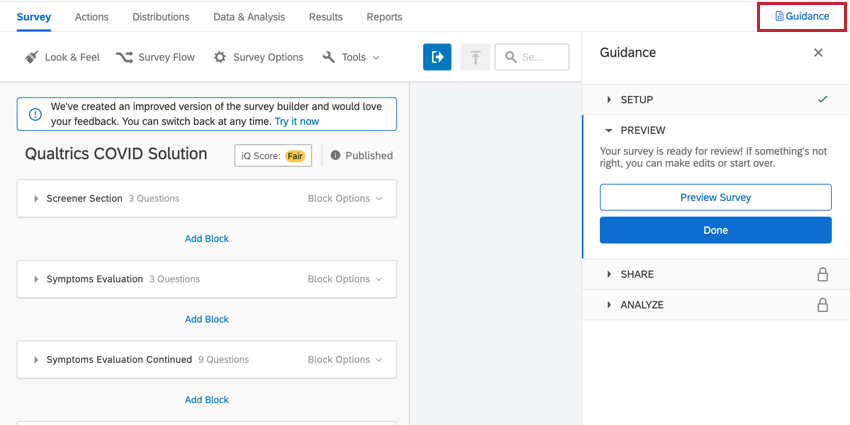Go to the Results tab

[x=326, y=17]
